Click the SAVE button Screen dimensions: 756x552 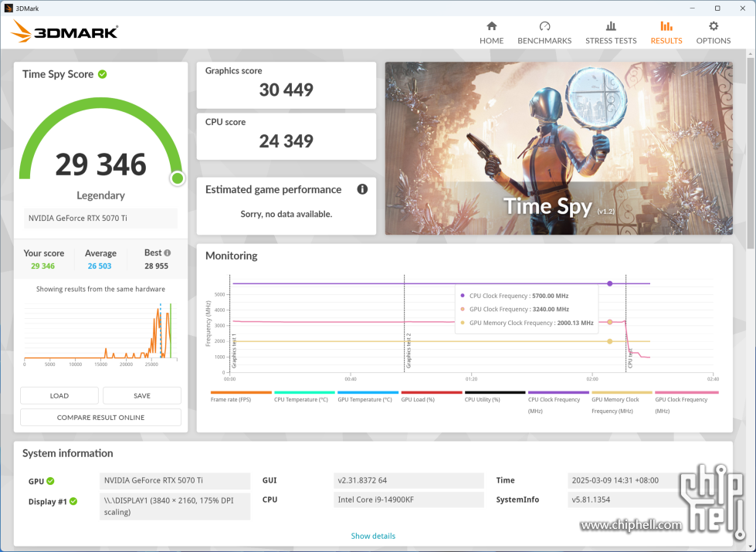tap(142, 396)
